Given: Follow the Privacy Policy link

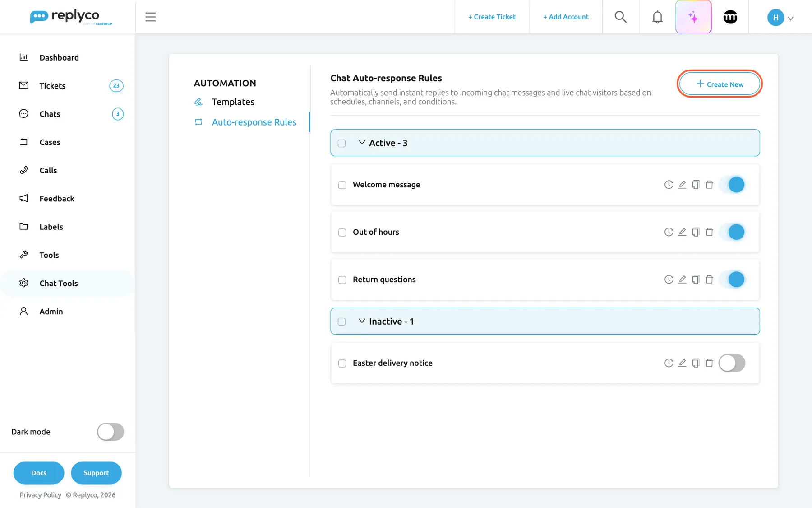Looking at the screenshot, I should (40, 495).
